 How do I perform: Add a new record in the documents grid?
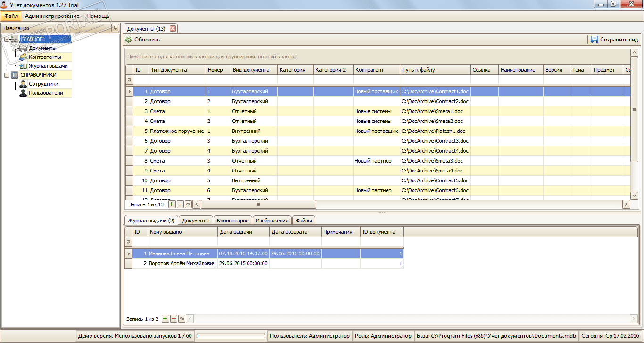coord(172,204)
